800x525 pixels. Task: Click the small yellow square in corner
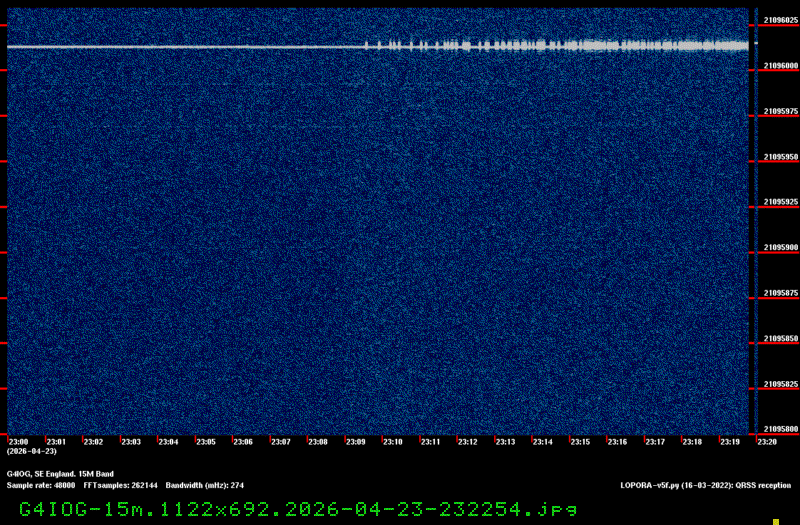click(776, 521)
